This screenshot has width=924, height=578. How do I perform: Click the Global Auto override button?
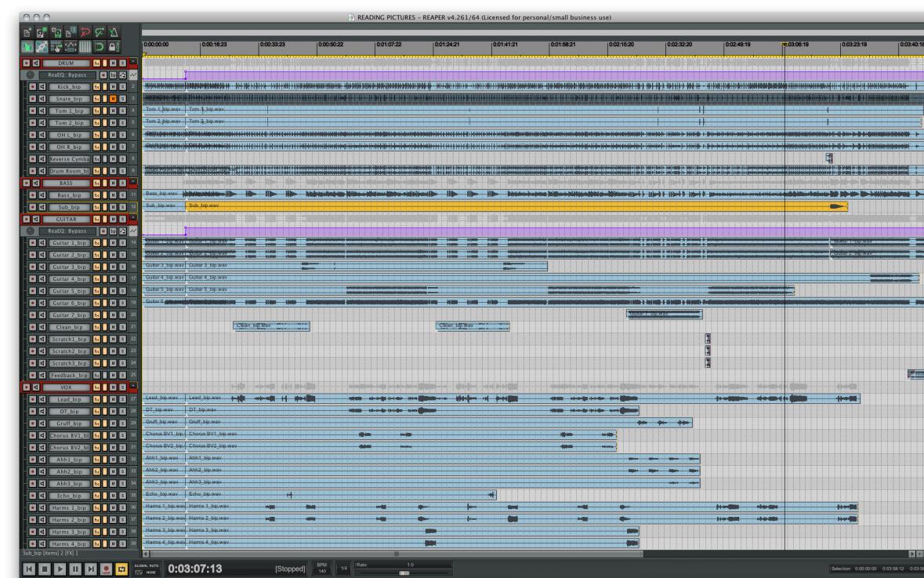(146, 569)
